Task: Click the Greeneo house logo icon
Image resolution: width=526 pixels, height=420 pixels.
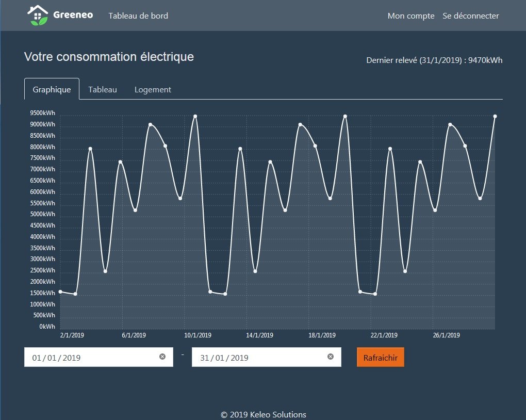Action: click(x=38, y=15)
